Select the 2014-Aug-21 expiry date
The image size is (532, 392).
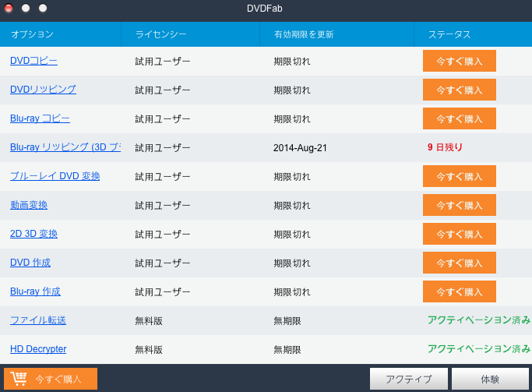300,148
